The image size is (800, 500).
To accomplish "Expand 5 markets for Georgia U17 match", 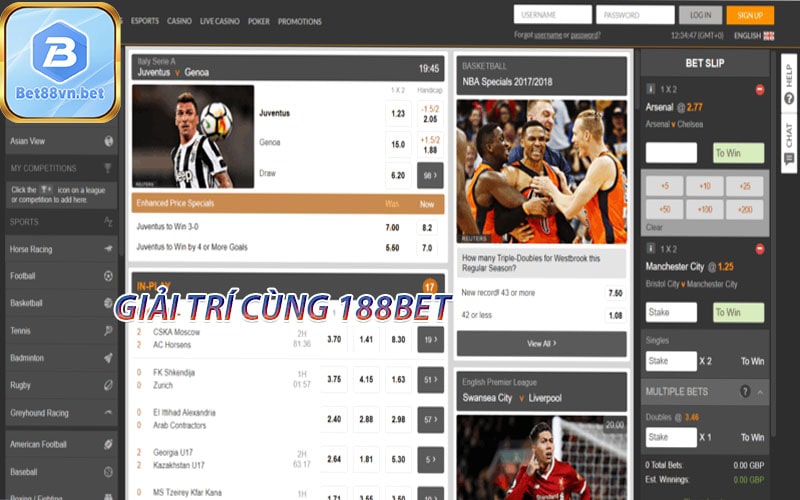I will (431, 459).
